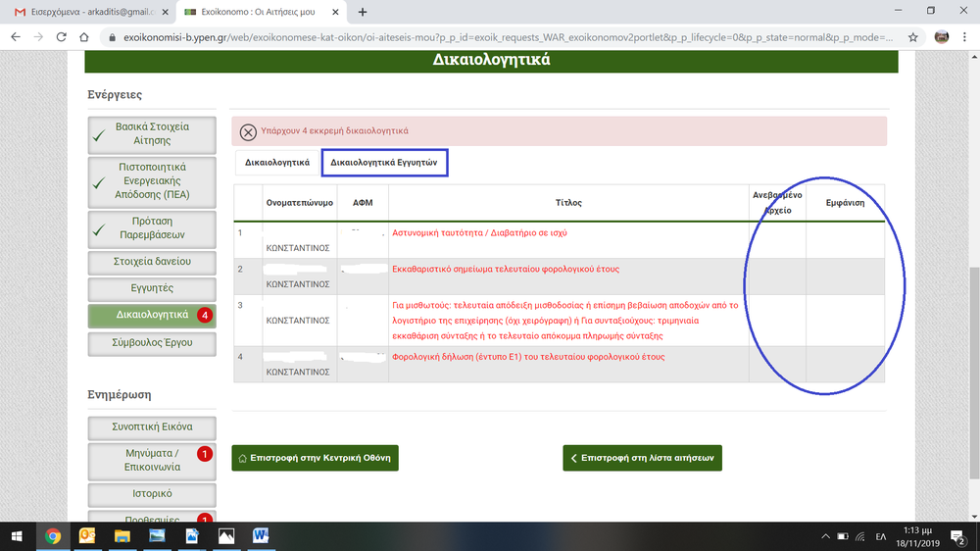The height and width of the screenshot is (551, 980).
Task: Click Επιστροφή στη λίστα αιτήσεων button
Action: point(642,458)
